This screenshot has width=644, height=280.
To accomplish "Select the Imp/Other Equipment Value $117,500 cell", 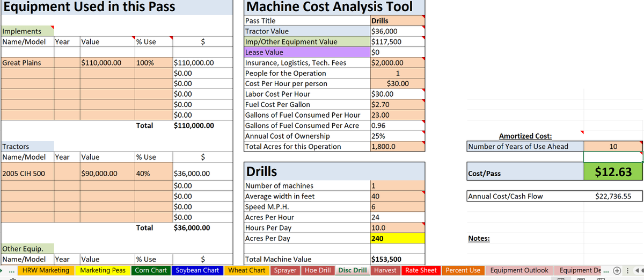I will click(x=397, y=42).
